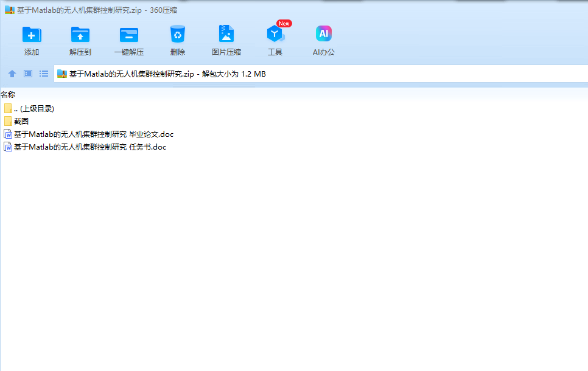This screenshot has width=588, height=371.
Task: Click the address bar path field
Action: click(x=321, y=74)
